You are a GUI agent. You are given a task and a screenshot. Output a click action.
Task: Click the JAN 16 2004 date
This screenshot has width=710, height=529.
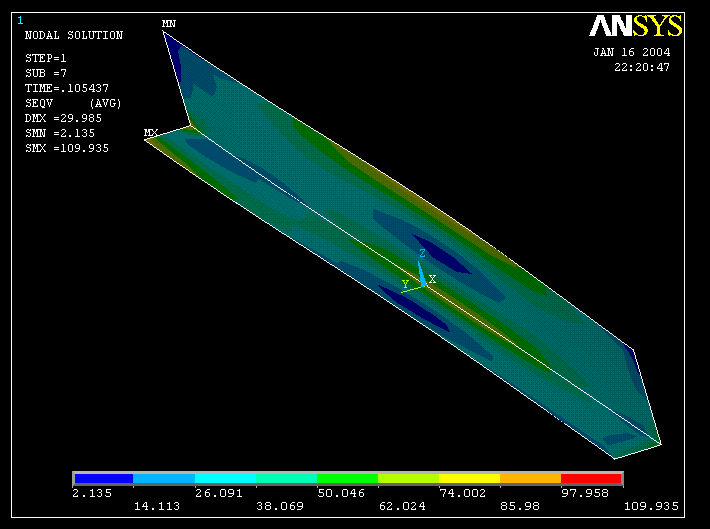click(632, 52)
